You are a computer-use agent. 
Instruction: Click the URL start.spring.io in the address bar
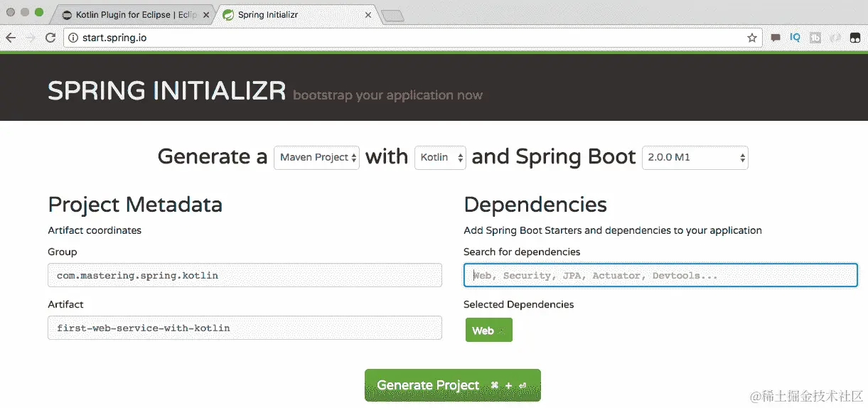point(114,38)
